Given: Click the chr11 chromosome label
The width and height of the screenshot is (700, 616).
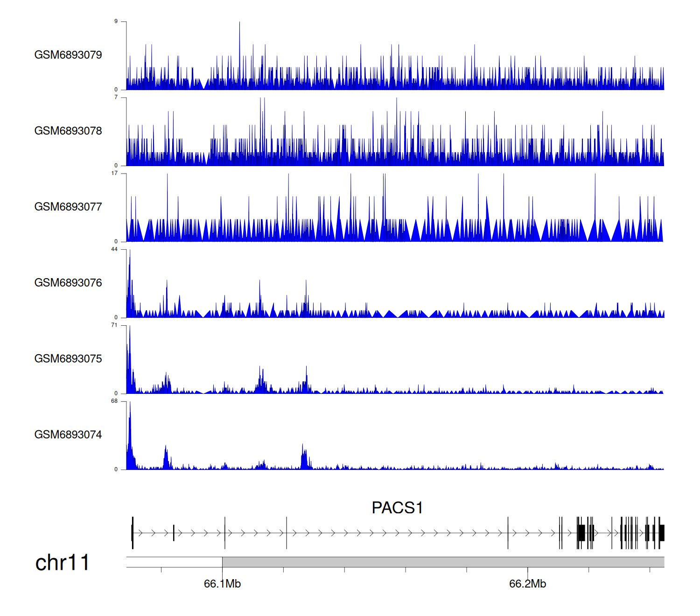Looking at the screenshot, I should click(x=62, y=563).
